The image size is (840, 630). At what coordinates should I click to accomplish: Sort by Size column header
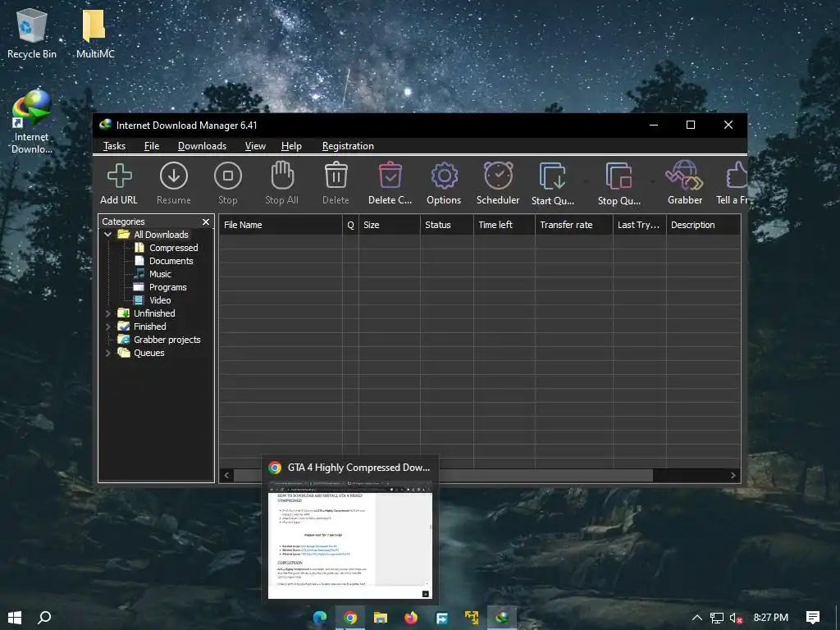click(390, 225)
